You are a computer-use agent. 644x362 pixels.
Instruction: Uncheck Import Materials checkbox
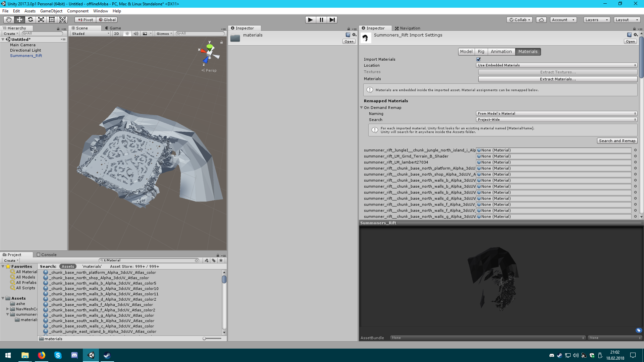(479, 59)
